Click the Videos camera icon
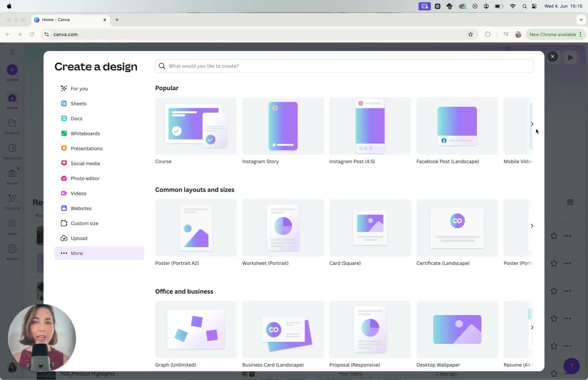The width and height of the screenshot is (588, 380). click(64, 193)
